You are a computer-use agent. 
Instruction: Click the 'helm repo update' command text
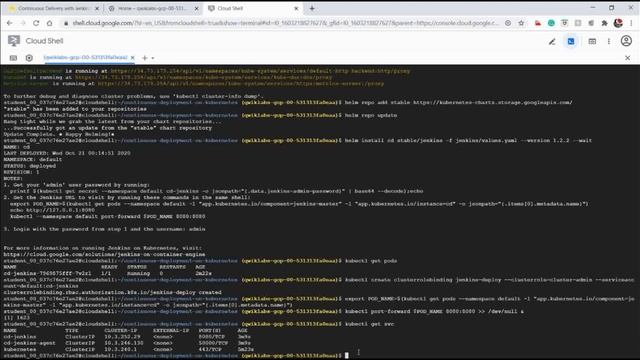[371, 116]
